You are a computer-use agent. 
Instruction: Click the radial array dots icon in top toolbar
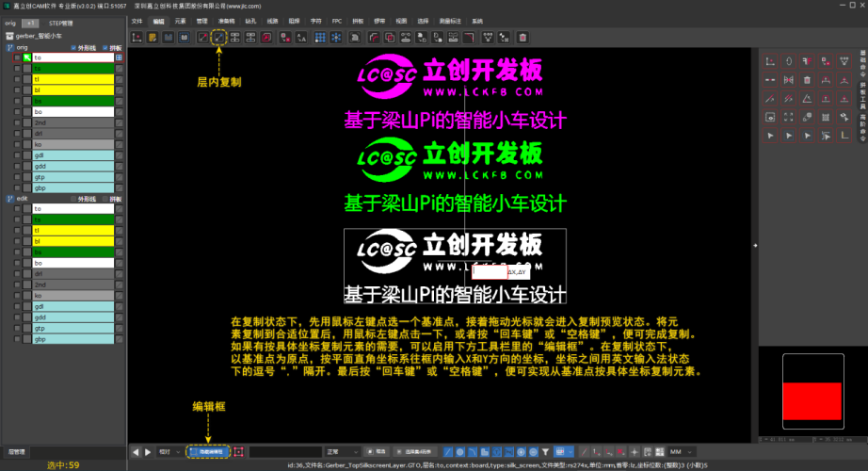(x=336, y=38)
